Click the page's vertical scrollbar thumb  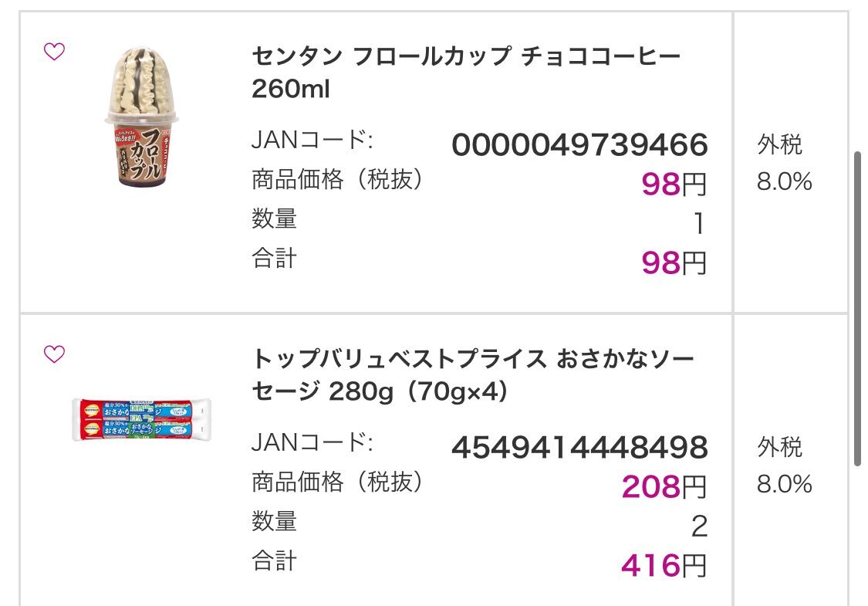coord(857,308)
